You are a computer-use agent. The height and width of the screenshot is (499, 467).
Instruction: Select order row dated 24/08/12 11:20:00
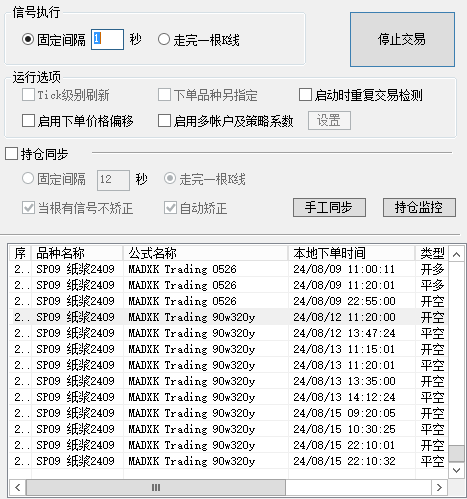click(x=229, y=317)
